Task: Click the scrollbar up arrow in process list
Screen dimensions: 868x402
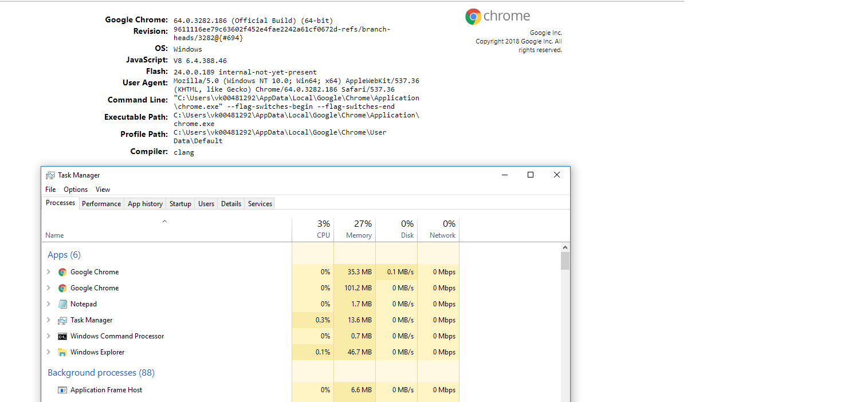Action: coord(565,247)
